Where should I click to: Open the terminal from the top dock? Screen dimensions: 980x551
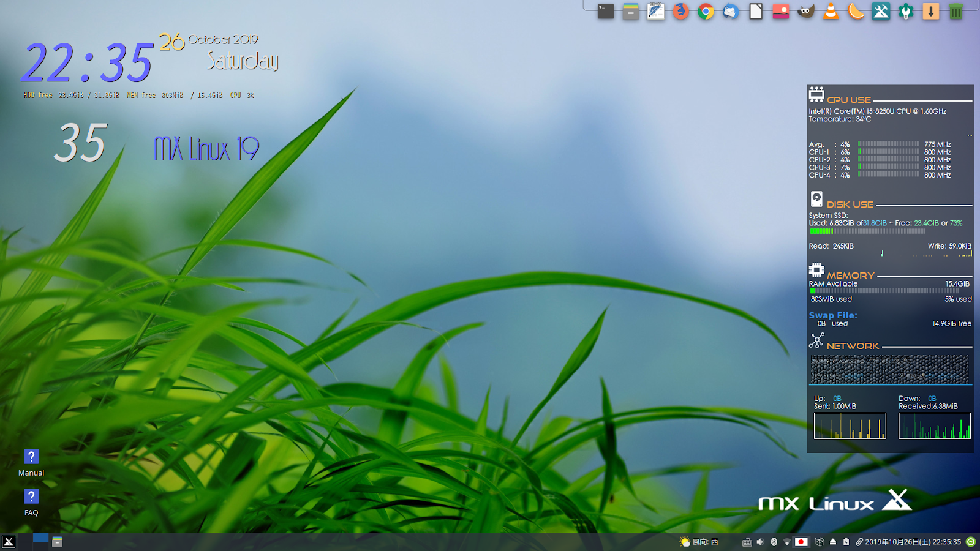[606, 11]
